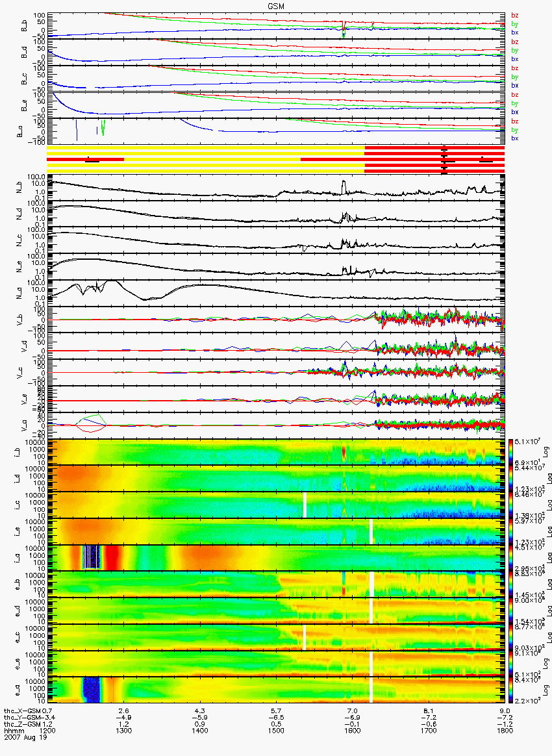The height and width of the screenshot is (756, 552).
Task: Click the 1600 time tick label
Action: click(353, 731)
